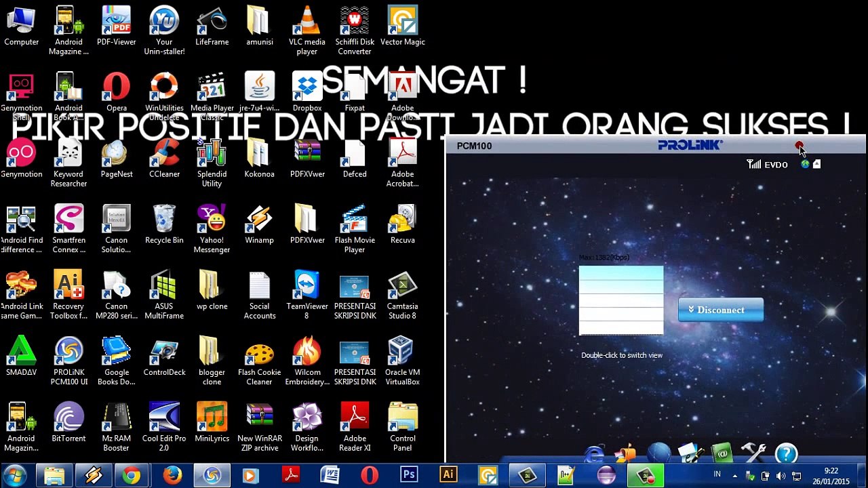The height and width of the screenshot is (488, 868).
Task: Select the Camtasia Studio 8 icon
Action: [403, 296]
